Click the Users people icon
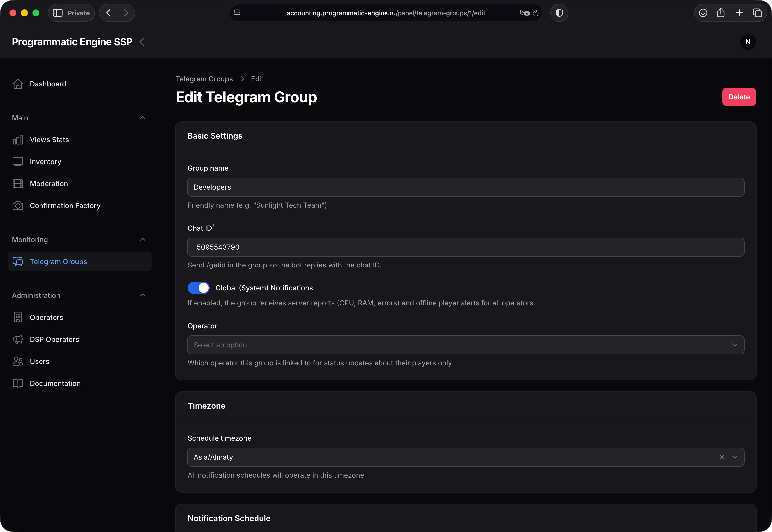Screen dimensions: 772x532 18,361
